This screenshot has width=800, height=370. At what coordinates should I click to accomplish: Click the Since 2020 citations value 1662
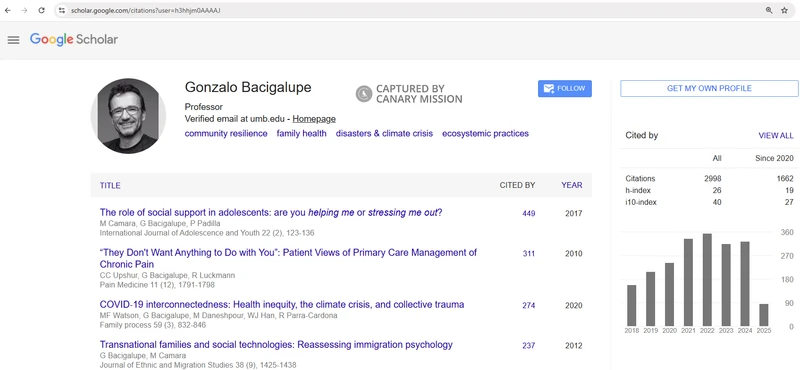pyautogui.click(x=785, y=179)
